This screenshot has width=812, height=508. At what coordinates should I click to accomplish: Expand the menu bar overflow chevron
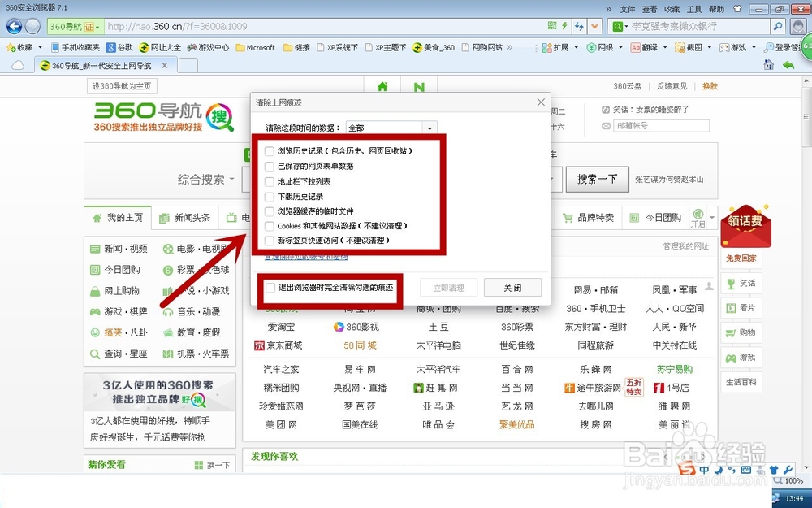coord(608,9)
